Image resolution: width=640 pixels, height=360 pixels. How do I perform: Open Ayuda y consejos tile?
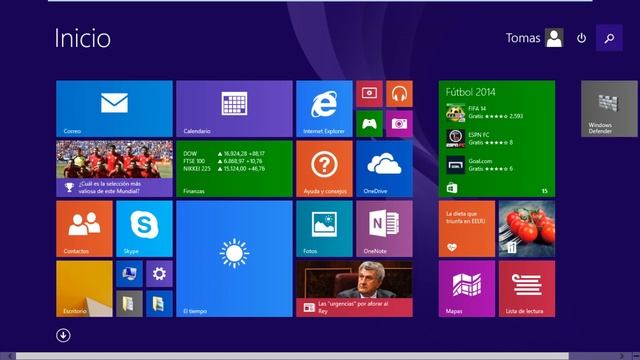point(324,169)
